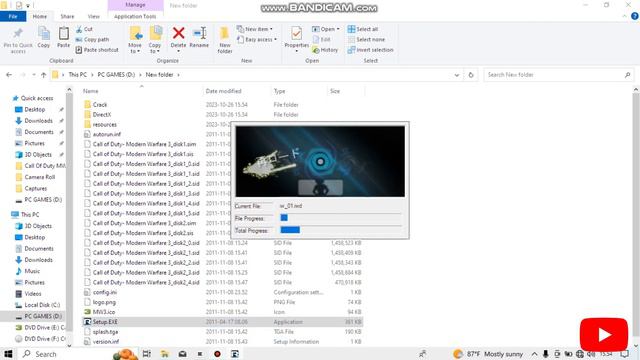Open the Windows Start button

pos(8,354)
